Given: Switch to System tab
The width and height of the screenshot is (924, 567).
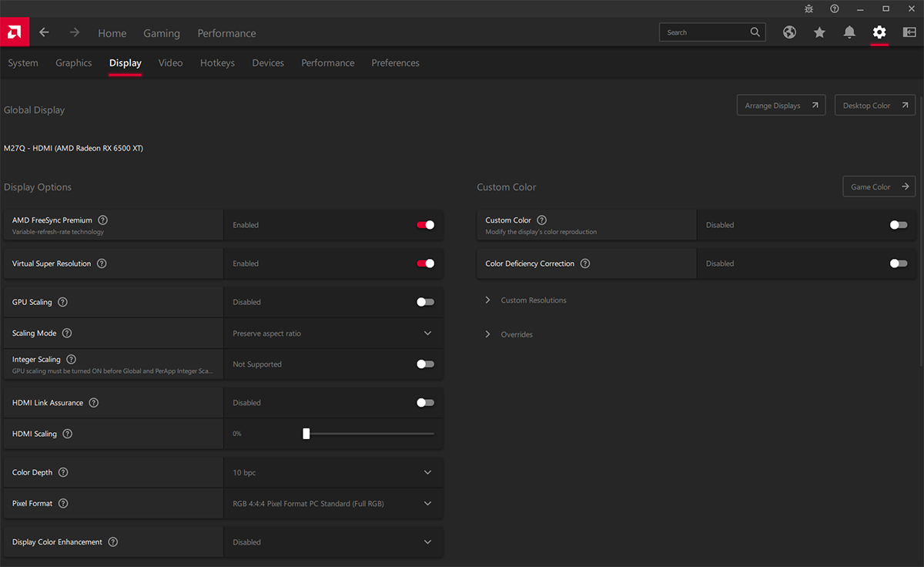Looking at the screenshot, I should pos(23,63).
